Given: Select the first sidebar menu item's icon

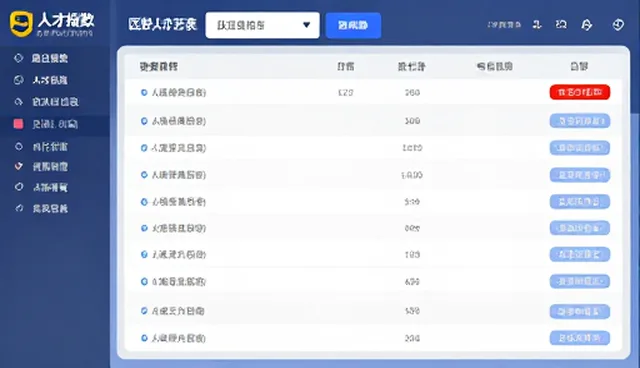Looking at the screenshot, I should (x=18, y=58).
